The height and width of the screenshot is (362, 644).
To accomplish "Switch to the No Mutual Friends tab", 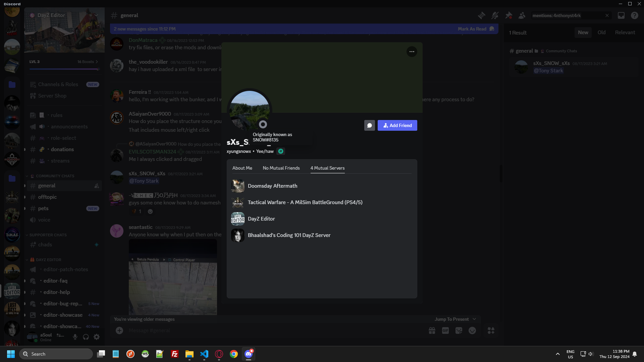I will coord(281,168).
